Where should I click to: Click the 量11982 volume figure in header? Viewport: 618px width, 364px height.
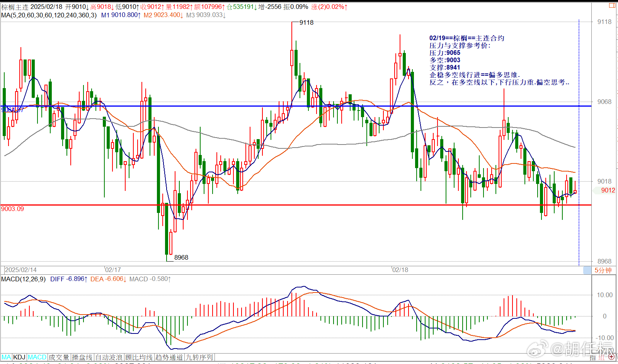[x=179, y=7]
